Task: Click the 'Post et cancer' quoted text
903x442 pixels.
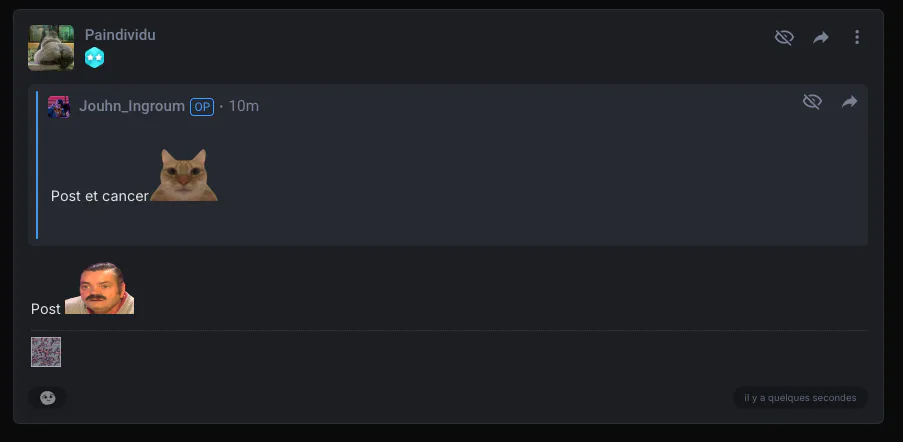Action: click(x=100, y=196)
